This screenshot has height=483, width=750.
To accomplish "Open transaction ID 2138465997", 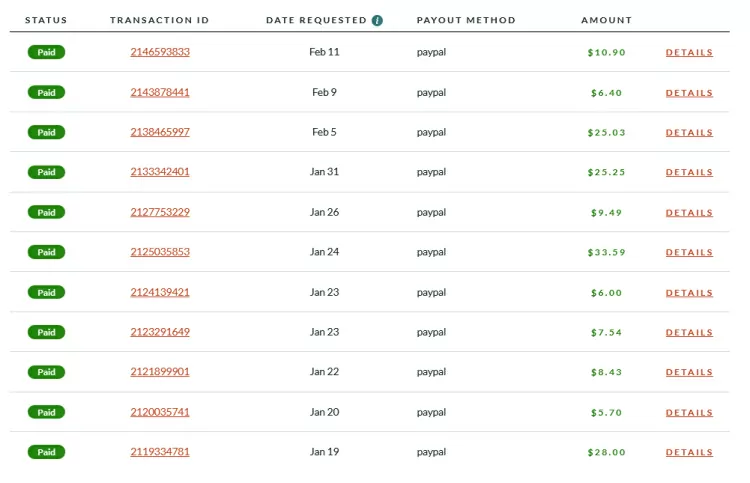I will [160, 132].
